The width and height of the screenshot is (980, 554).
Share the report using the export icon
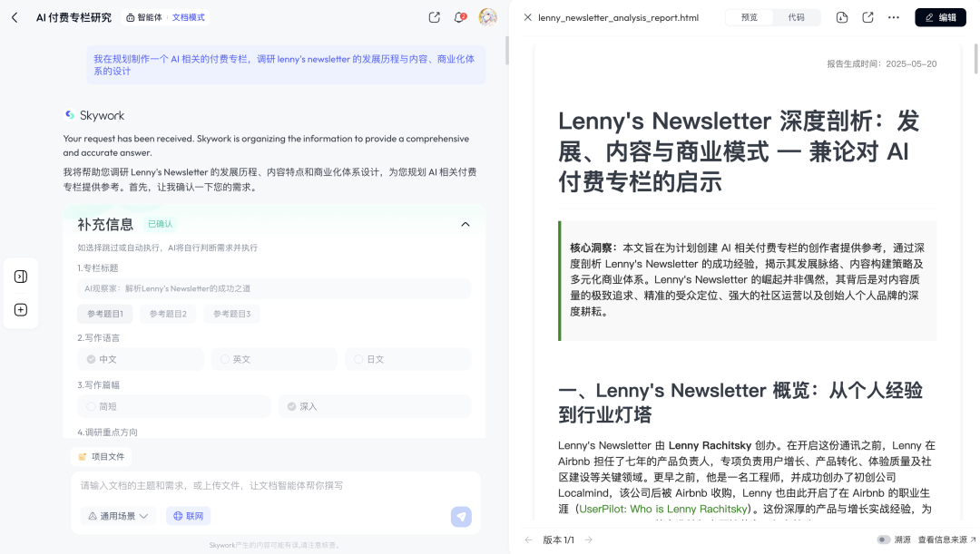(867, 17)
